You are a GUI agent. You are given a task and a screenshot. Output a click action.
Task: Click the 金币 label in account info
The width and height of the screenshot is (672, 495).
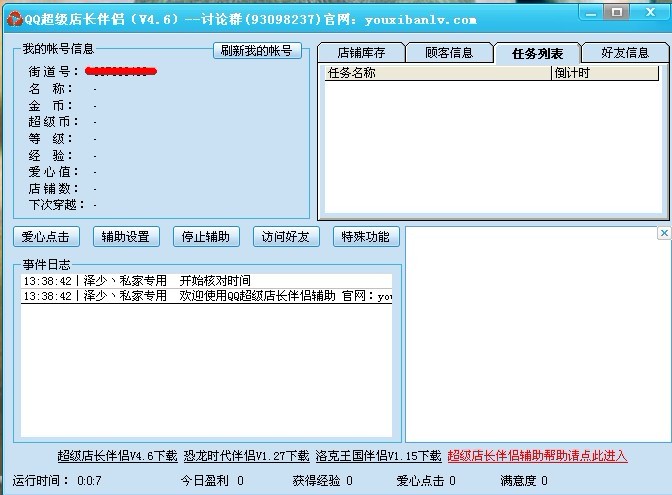(50, 105)
